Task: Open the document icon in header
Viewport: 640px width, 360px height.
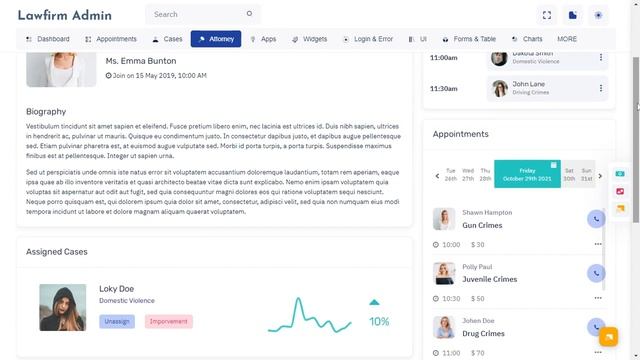Action: [x=573, y=16]
